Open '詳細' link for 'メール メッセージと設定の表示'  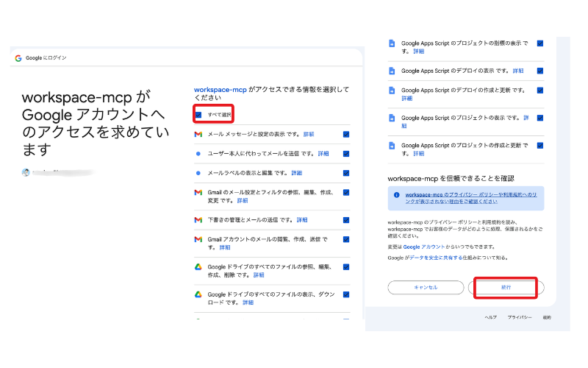click(x=309, y=135)
